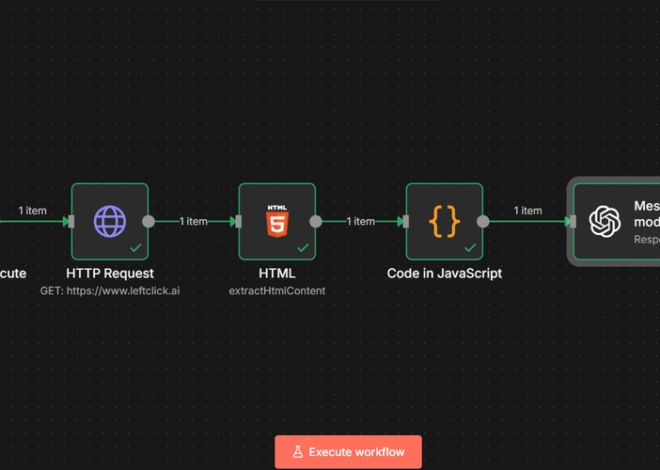660x470 pixels.
Task: Click the OpenAI node input connector handle
Action: [573, 221]
